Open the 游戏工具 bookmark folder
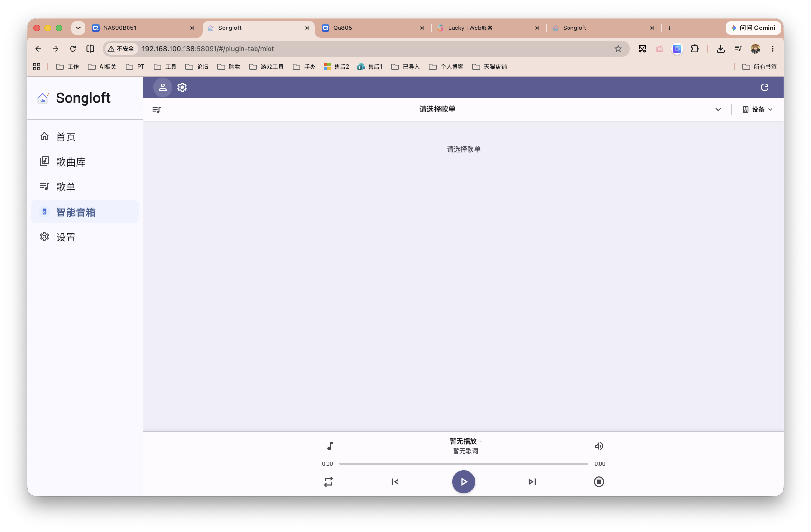This screenshot has height=532, width=811. click(x=267, y=67)
